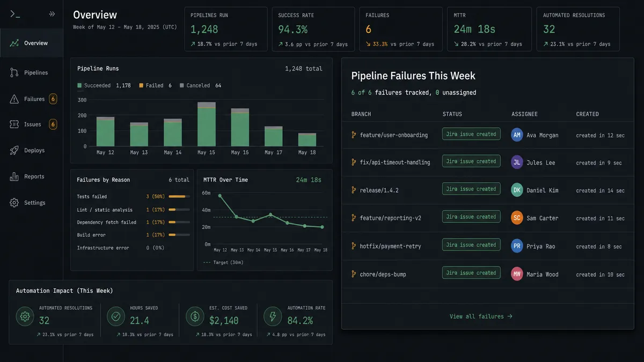Viewport: 644px width, 362px height.
Task: Toggle the Failed legend swatch
Action: pos(141,85)
